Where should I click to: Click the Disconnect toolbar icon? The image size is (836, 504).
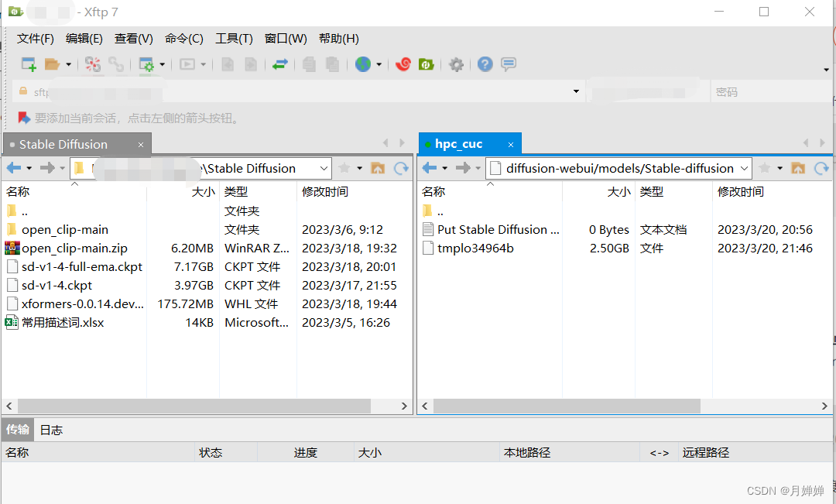(93, 64)
